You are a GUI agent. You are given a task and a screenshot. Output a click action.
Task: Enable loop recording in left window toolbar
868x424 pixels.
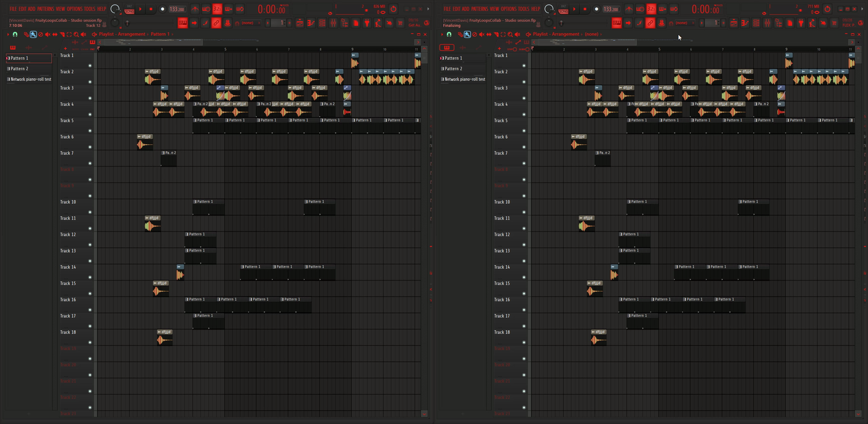coord(240,9)
